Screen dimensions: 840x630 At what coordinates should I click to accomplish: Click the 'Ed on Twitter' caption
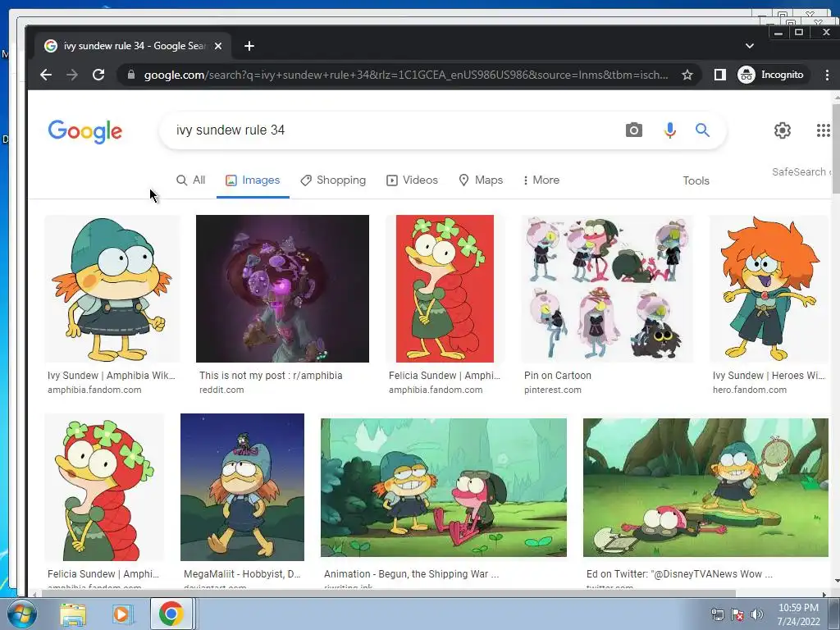coord(679,574)
